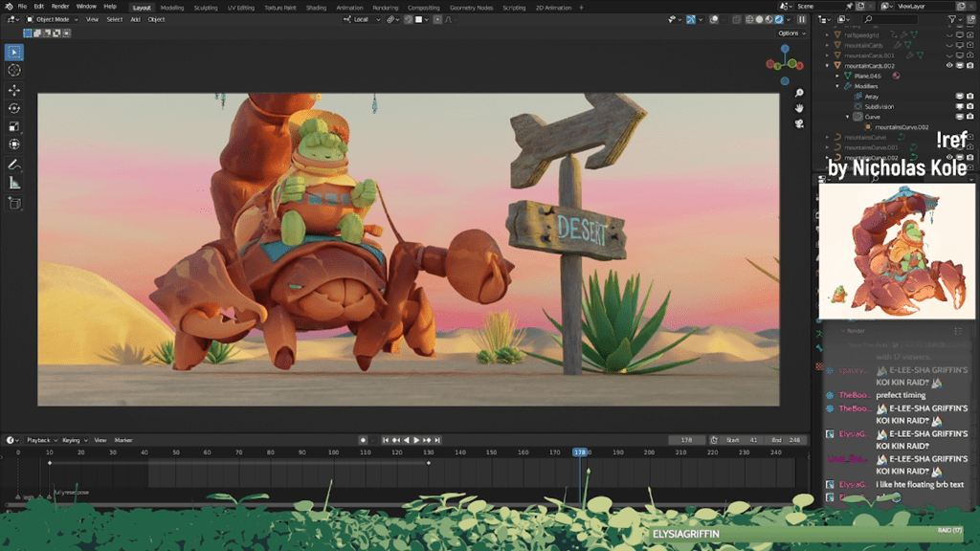Switch to the UV Editing workspace tab
Image resolution: width=980 pixels, height=551 pixels.
tap(240, 8)
